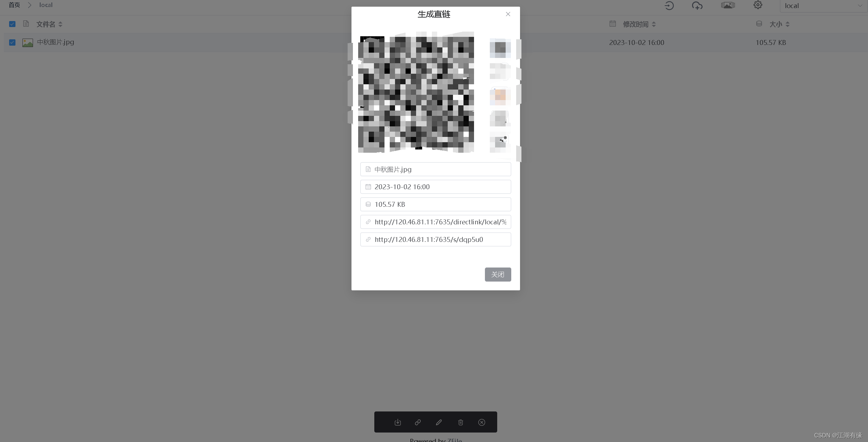Viewport: 868px width, 442px height.
Task: Click the delete/trash icon in toolbar
Action: click(460, 422)
